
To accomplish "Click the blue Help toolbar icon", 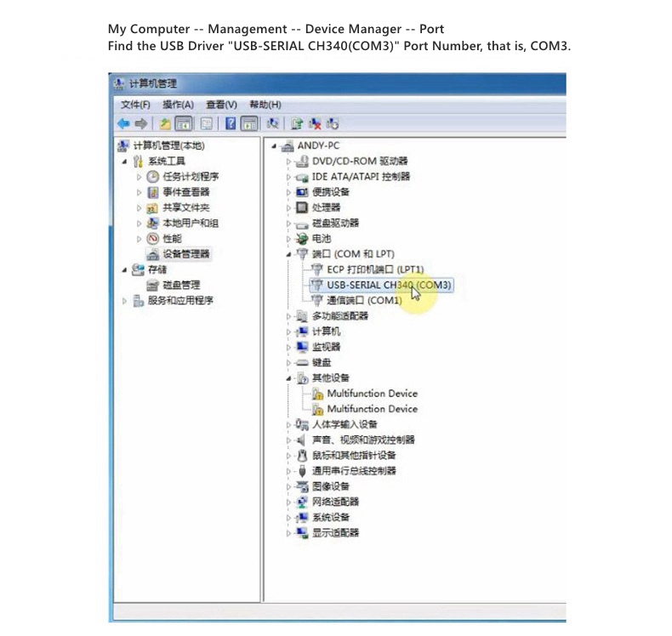I will tap(230, 123).
